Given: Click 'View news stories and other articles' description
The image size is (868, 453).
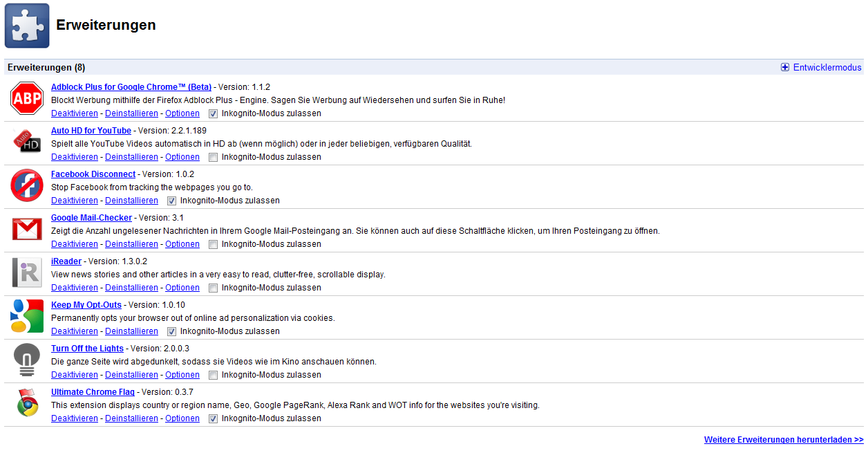Looking at the screenshot, I should tap(218, 275).
